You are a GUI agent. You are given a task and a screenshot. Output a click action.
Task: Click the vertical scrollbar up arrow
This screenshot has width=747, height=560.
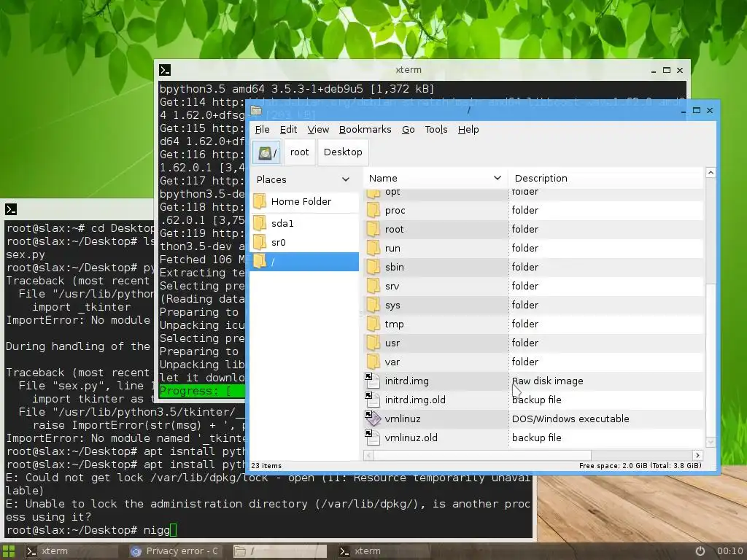(x=711, y=173)
